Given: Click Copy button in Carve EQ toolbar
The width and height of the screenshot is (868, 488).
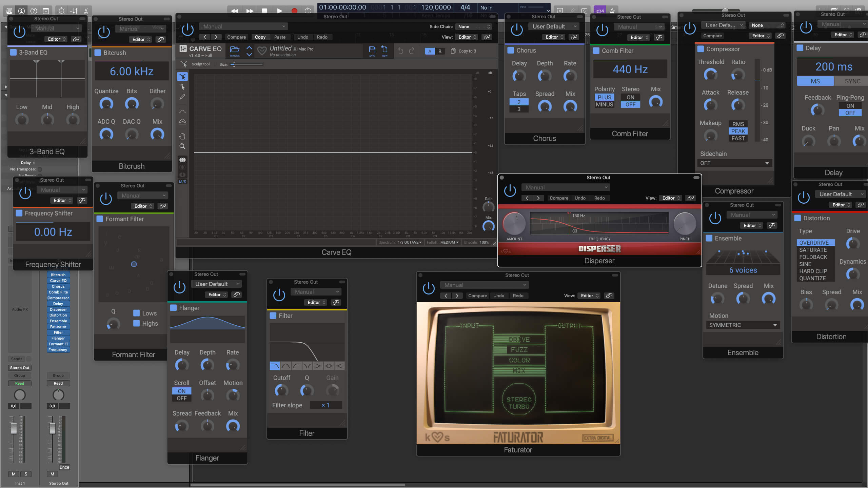Looking at the screenshot, I should (260, 37).
